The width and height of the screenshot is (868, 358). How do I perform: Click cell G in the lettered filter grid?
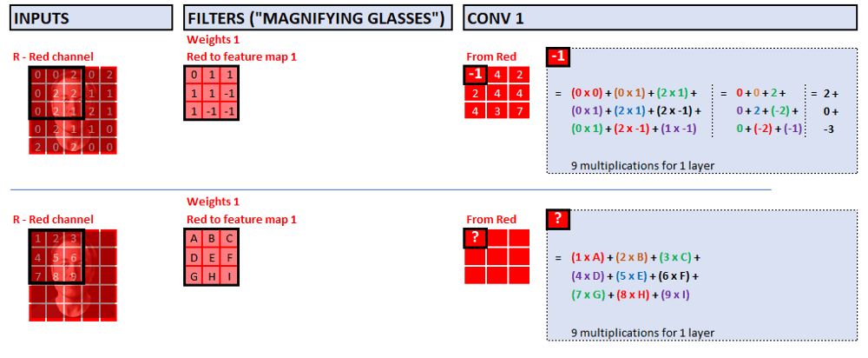[196, 275]
